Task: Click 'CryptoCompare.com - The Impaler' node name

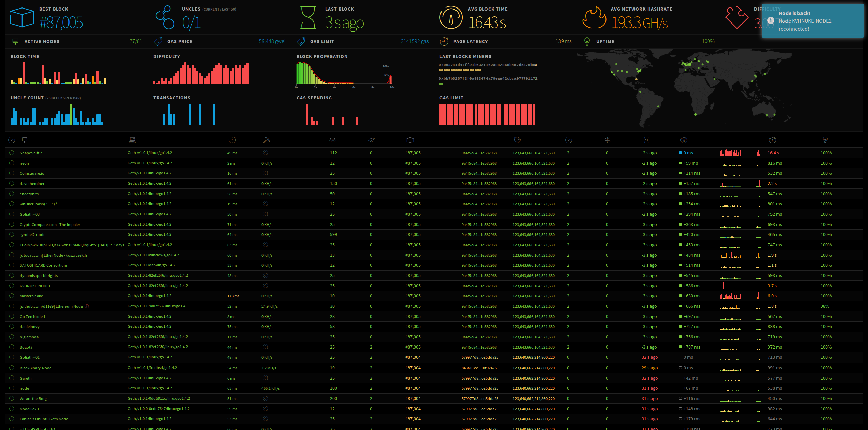Action: click(50, 225)
